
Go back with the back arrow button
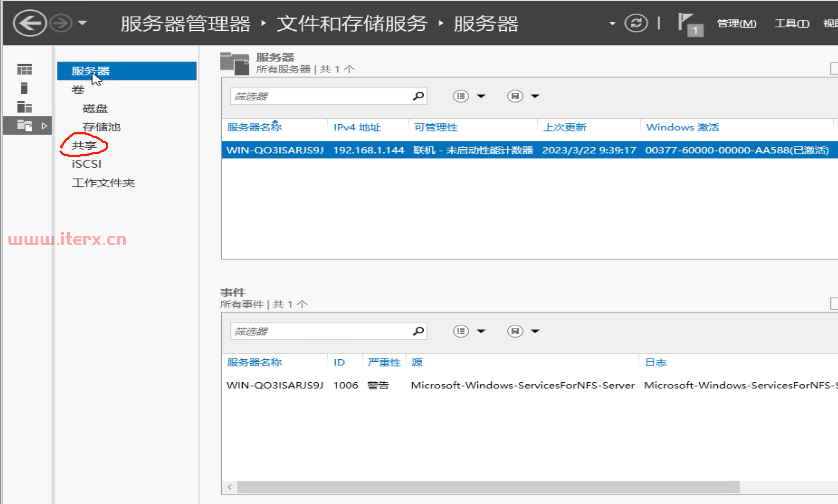pyautogui.click(x=30, y=23)
